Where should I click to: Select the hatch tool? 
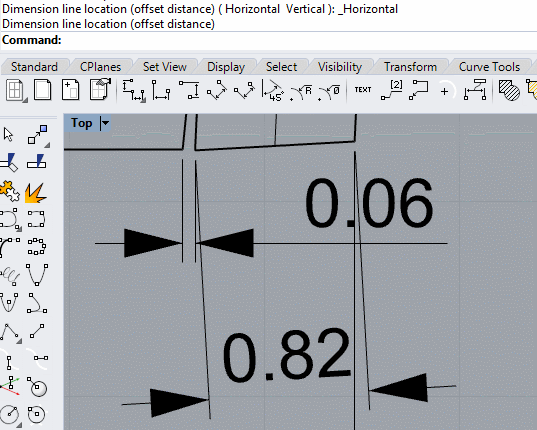tap(509, 91)
